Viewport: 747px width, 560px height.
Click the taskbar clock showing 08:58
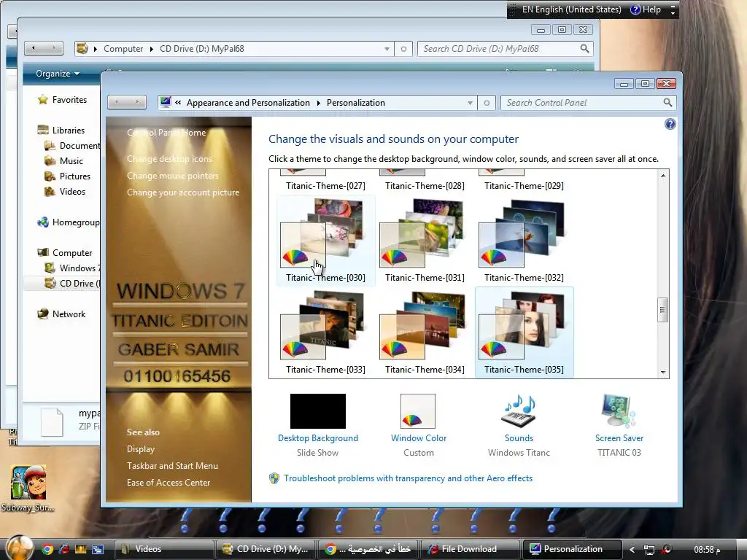point(707,550)
